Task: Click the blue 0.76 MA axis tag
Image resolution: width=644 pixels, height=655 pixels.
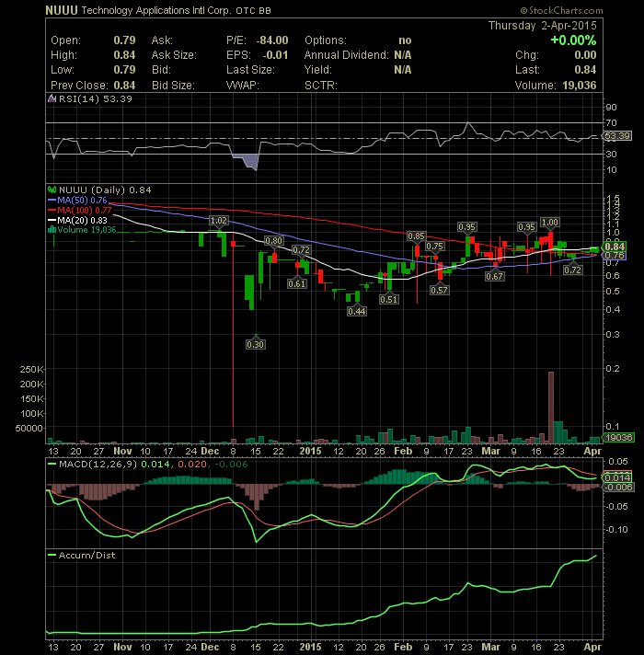Action: point(615,255)
